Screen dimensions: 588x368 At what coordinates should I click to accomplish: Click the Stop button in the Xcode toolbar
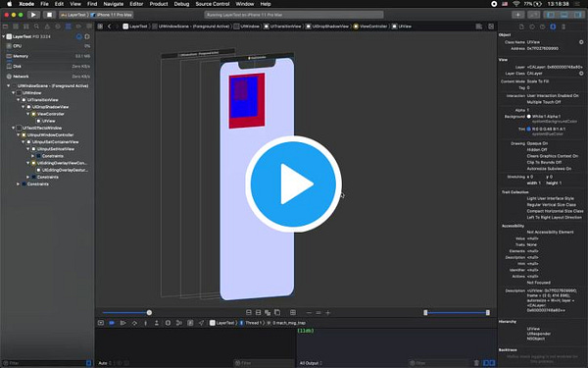(49, 15)
